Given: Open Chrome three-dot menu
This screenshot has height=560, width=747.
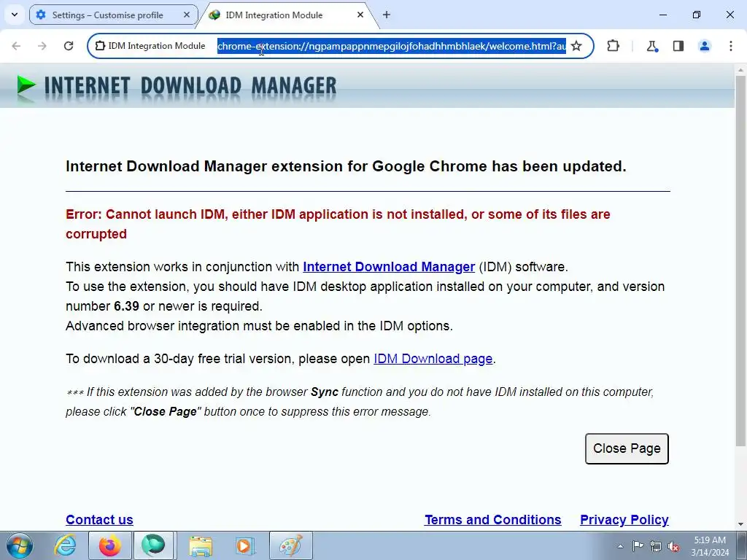Looking at the screenshot, I should coord(731,46).
